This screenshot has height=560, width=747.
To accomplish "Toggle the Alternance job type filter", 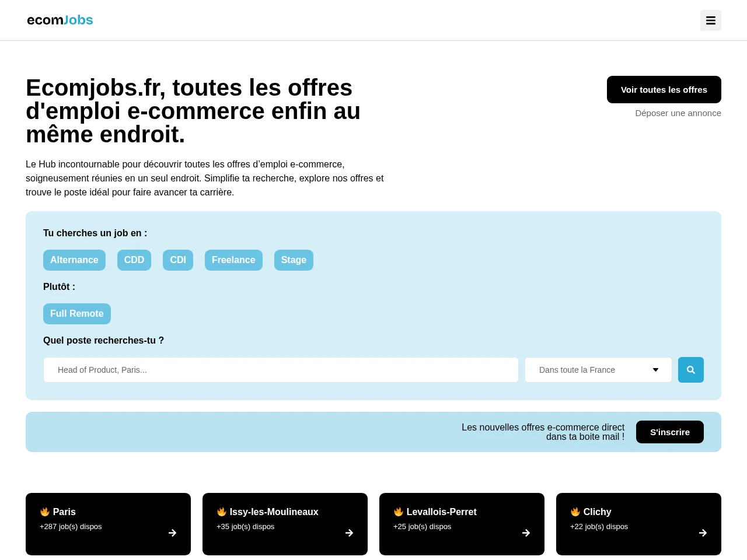I will tap(74, 260).
